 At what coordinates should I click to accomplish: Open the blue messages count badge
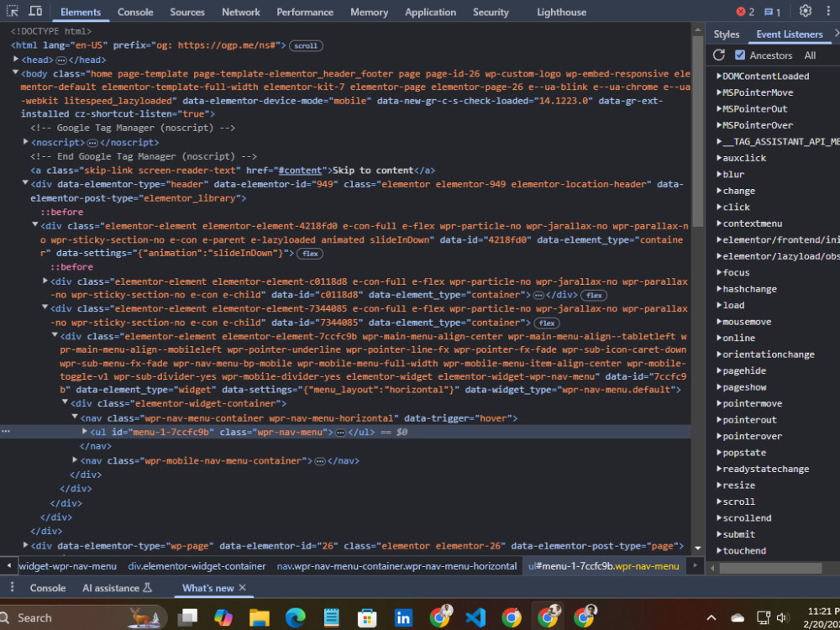772,12
